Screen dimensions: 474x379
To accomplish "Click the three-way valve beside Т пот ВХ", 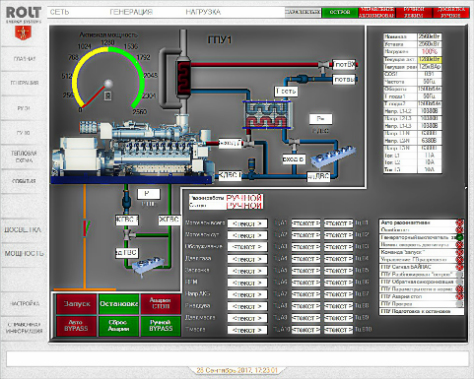I will point(323,65).
